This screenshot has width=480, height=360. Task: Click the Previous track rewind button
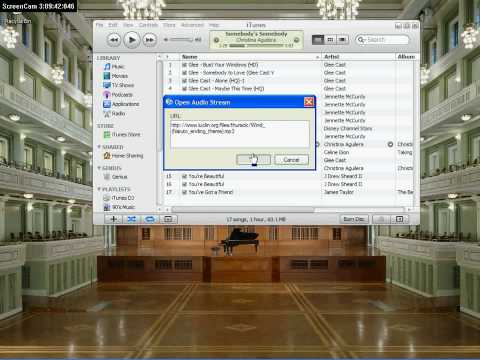pyautogui.click(x=114, y=40)
